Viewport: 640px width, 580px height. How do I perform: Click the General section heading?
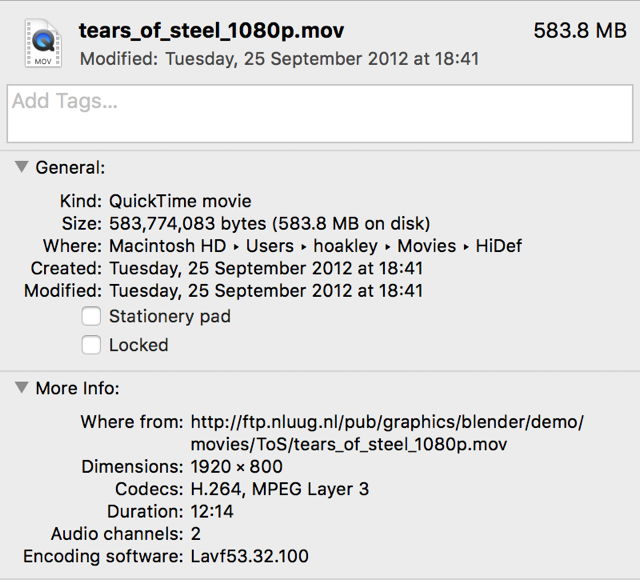[x=70, y=168]
